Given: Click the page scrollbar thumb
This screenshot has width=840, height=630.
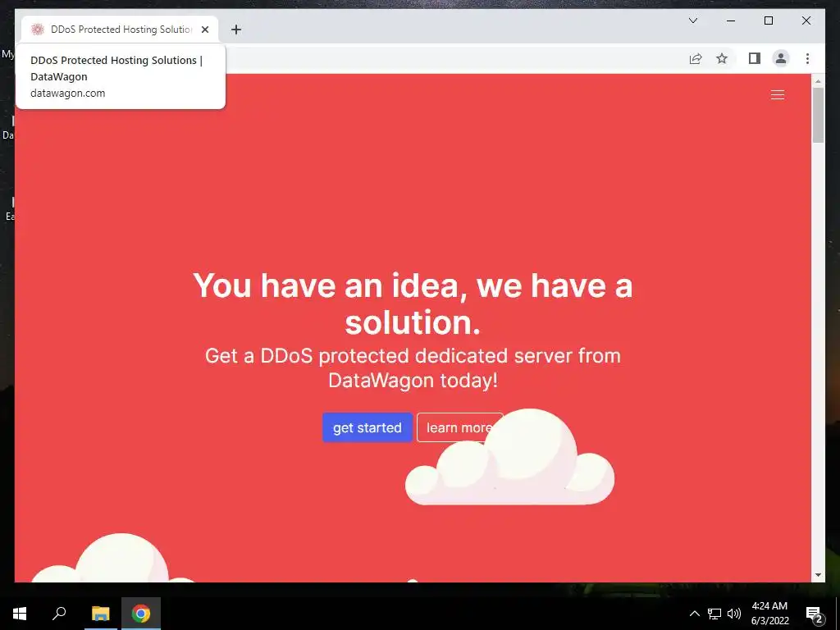Looking at the screenshot, I should tap(818, 115).
